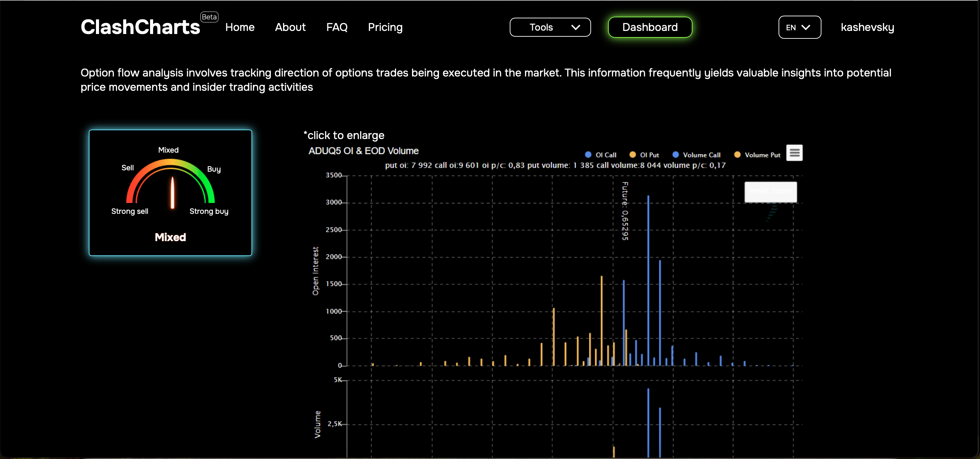Click the Mixed sentiment result label
The height and width of the screenshot is (459, 980).
click(x=170, y=237)
